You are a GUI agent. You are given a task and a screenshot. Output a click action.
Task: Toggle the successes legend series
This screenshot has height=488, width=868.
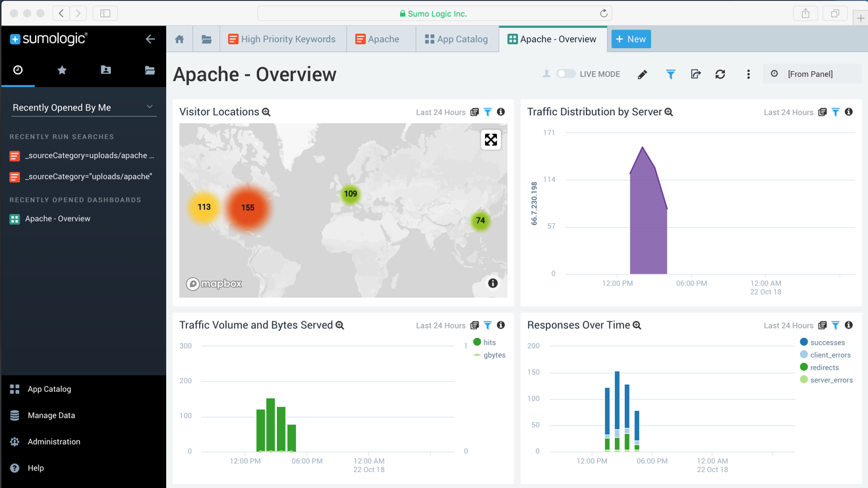826,342
